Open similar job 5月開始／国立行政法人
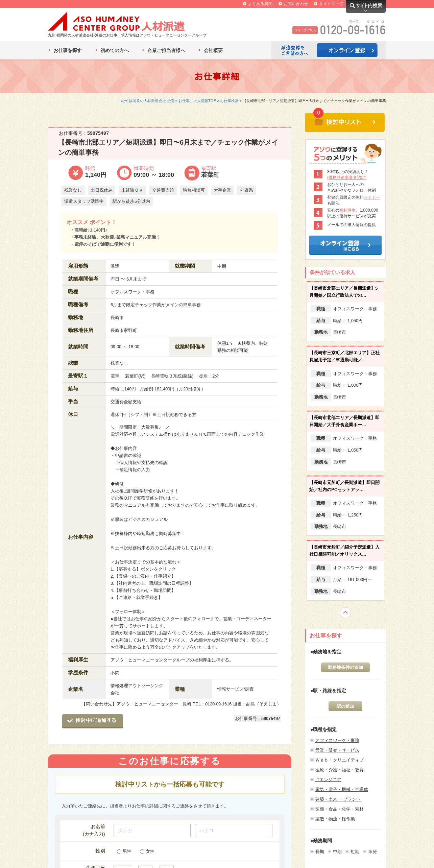The width and height of the screenshot is (434, 868). tap(345, 292)
